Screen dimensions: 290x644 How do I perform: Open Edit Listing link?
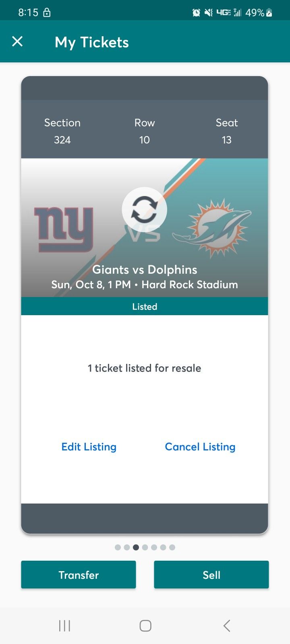89,447
